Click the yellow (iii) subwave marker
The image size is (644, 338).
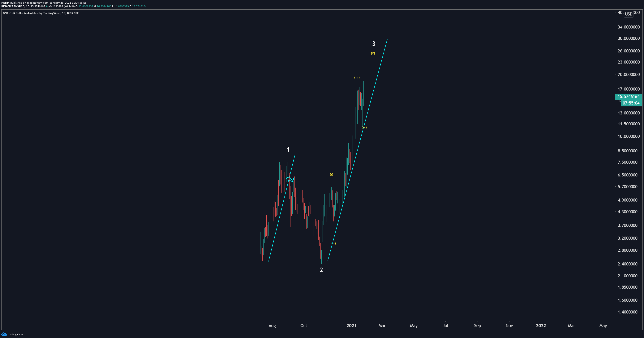(357, 77)
